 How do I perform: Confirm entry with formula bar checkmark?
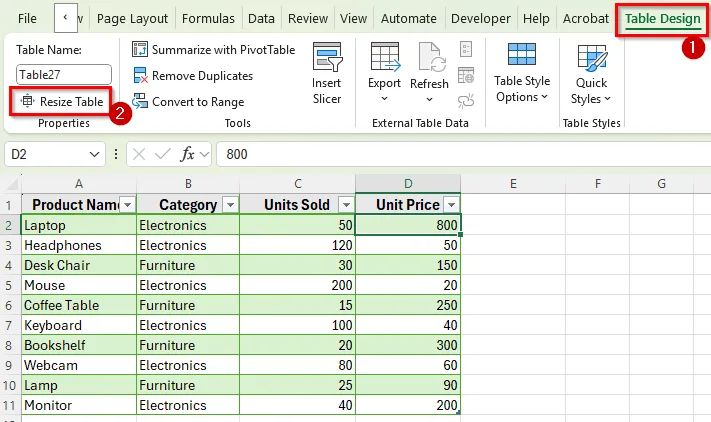pos(162,155)
